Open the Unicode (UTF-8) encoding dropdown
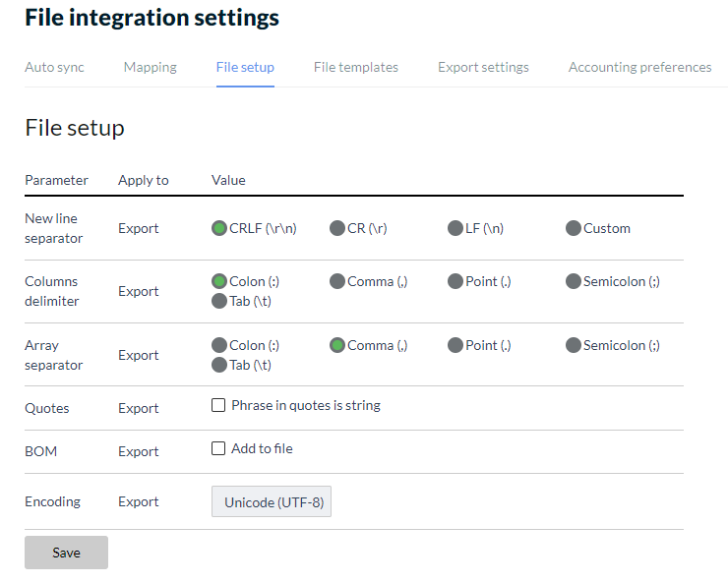 (272, 502)
